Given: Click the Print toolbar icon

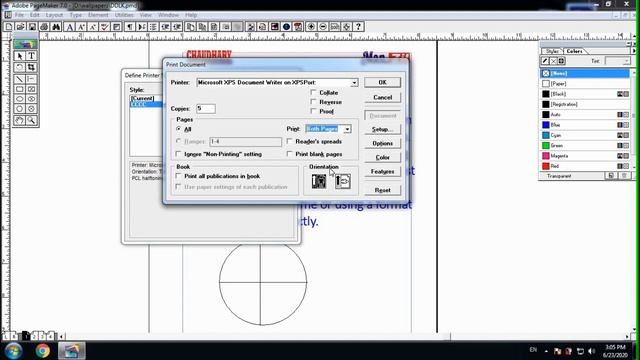Looking at the screenshot, I should tap(44, 27).
